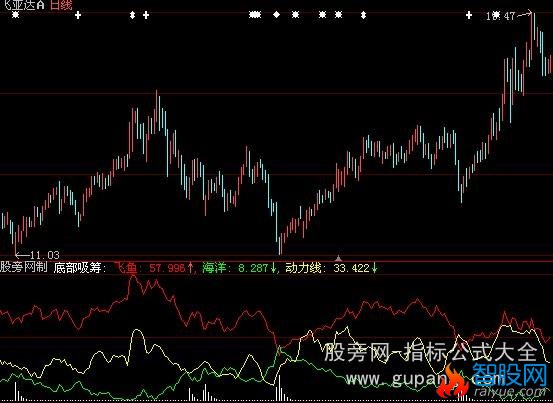This screenshot has width=553, height=403.
Task: Click the down arrow after 33.422
Action: 374,268
